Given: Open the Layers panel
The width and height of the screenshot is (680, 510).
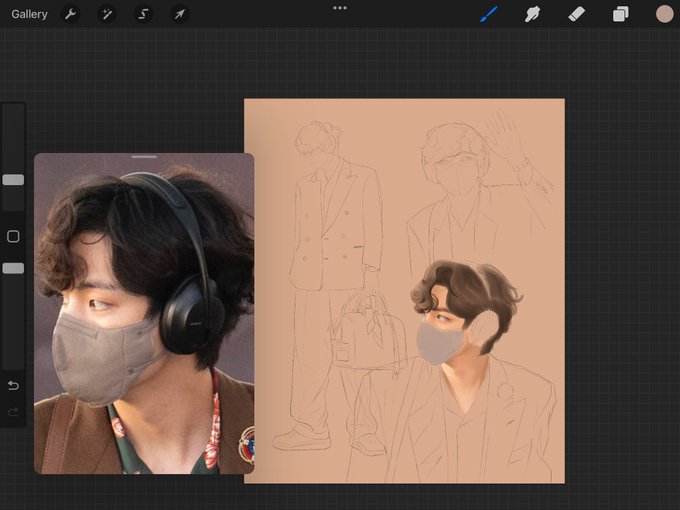Looking at the screenshot, I should pos(621,14).
